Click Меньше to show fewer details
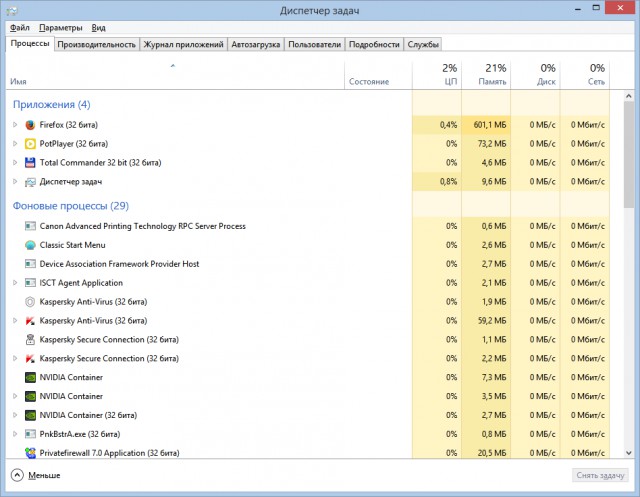This screenshot has width=640, height=497. pos(44,475)
